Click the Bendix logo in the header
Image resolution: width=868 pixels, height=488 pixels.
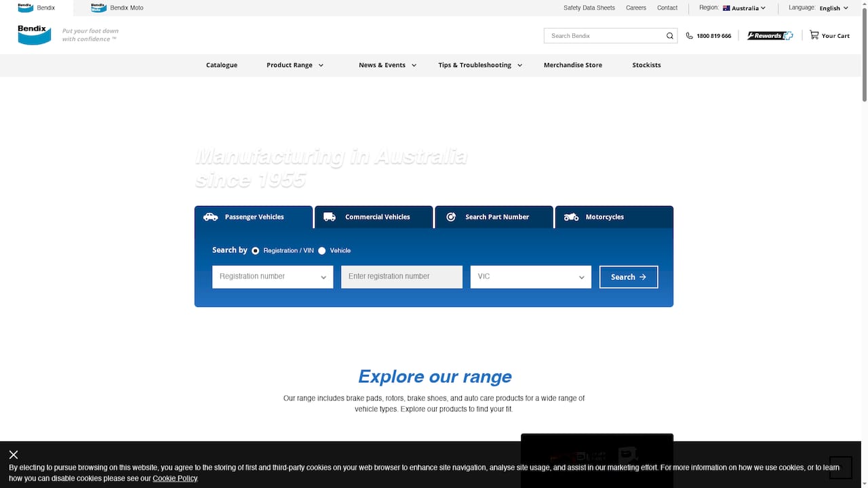coord(34,35)
